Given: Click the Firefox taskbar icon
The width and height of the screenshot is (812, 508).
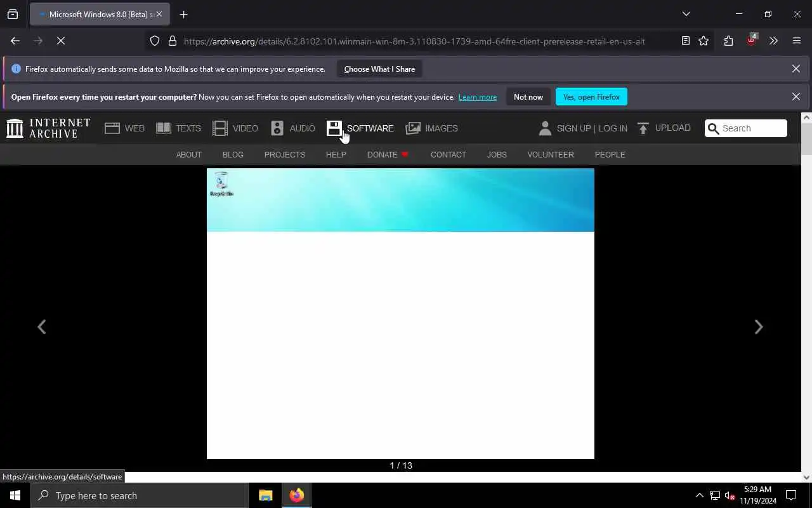Looking at the screenshot, I should (297, 495).
